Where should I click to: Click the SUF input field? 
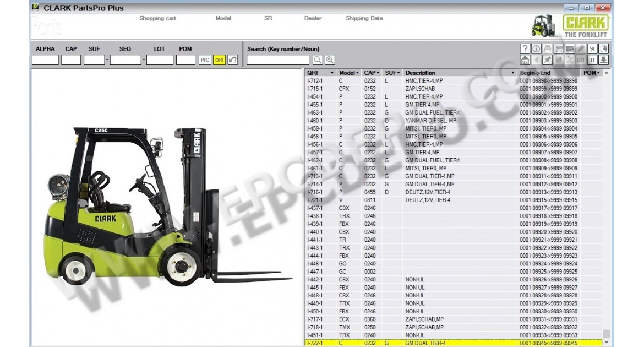(x=94, y=60)
